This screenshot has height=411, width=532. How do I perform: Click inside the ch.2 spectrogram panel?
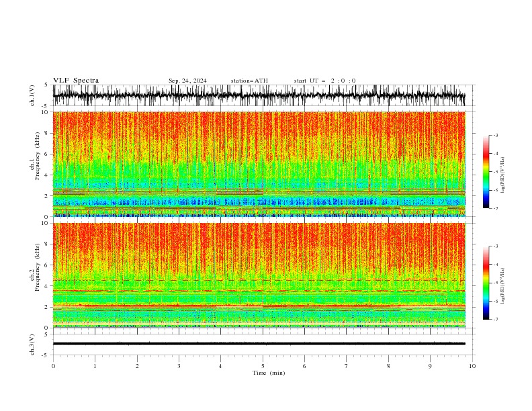[259, 275]
